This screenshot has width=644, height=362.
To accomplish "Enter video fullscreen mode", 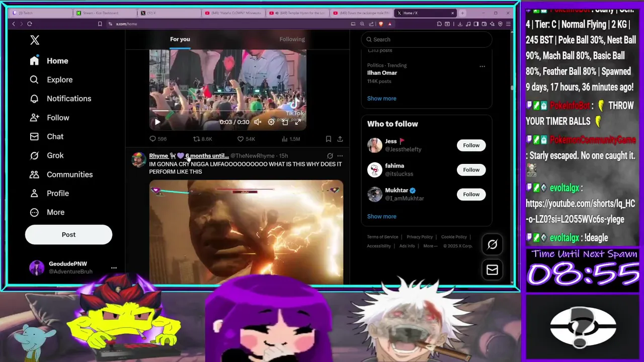I will [298, 122].
